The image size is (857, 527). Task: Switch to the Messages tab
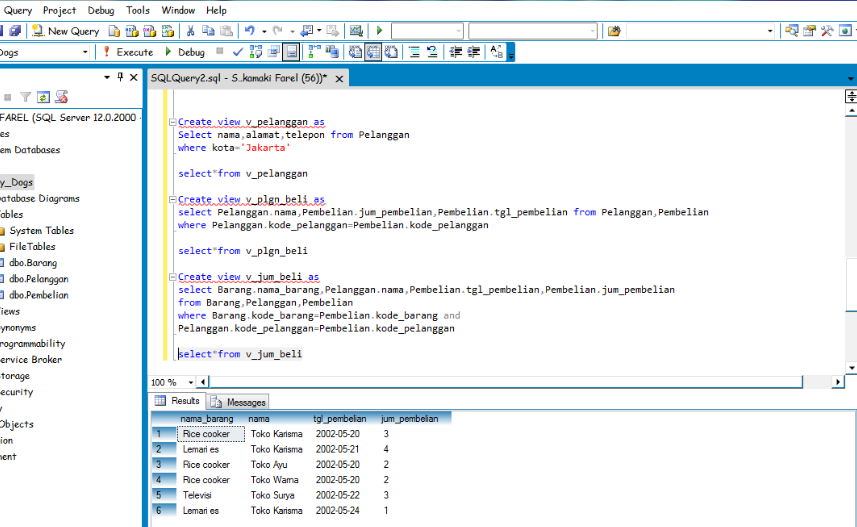pyautogui.click(x=239, y=402)
